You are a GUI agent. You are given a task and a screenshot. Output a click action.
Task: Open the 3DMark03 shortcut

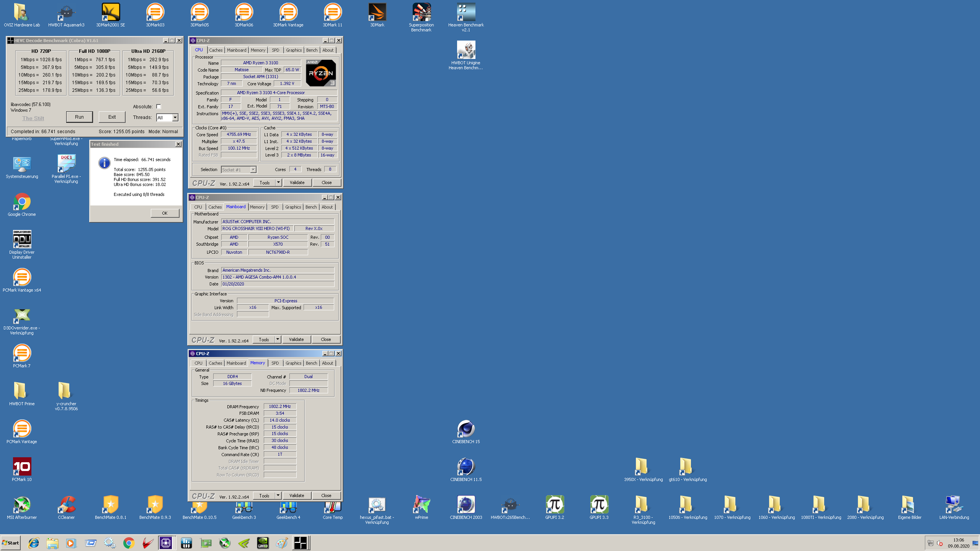coord(155,15)
